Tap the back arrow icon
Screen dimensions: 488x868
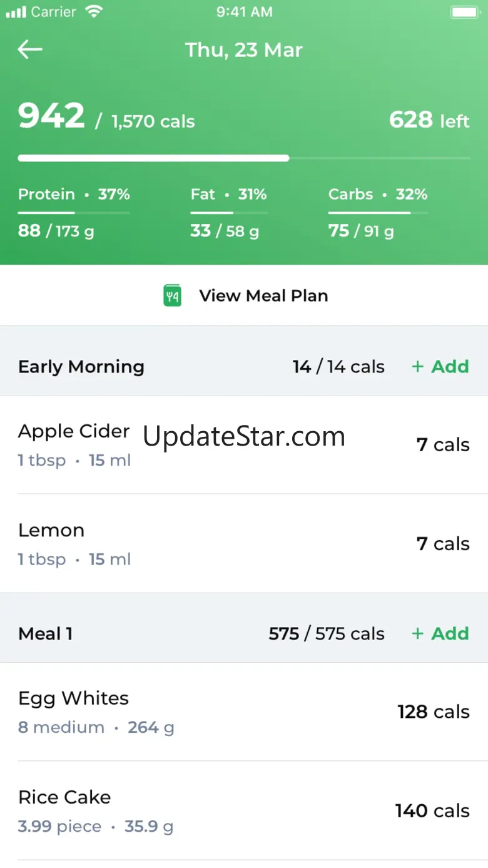(30, 50)
